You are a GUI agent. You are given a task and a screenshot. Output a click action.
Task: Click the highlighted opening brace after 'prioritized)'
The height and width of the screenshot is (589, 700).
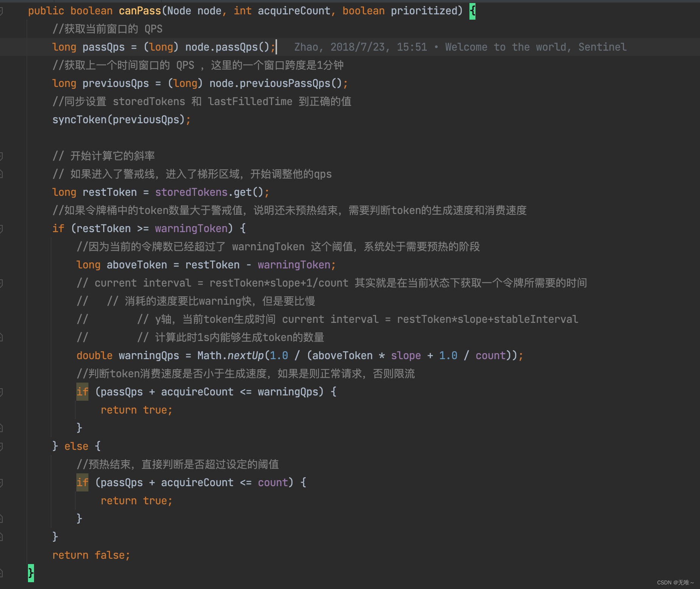click(472, 11)
